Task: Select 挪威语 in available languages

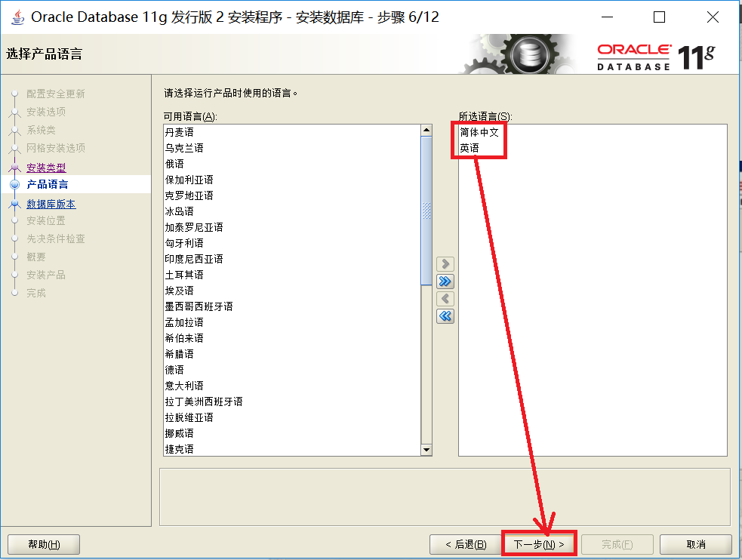Action: point(292,433)
